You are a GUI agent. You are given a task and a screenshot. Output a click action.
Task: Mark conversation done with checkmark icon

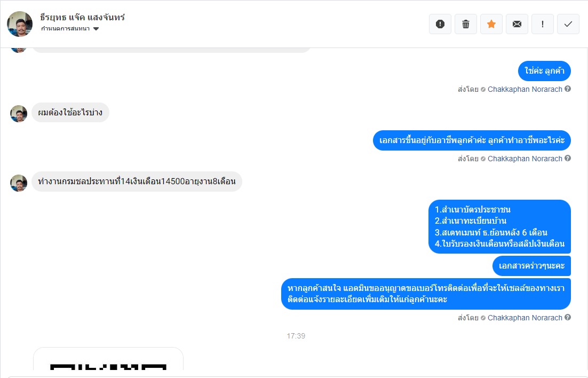(568, 24)
